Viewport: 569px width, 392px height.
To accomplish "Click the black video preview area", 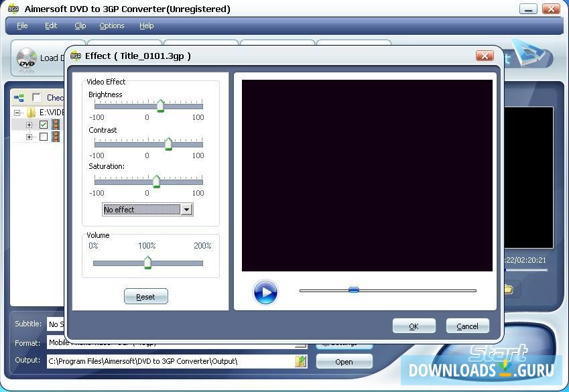I will 367,176.
